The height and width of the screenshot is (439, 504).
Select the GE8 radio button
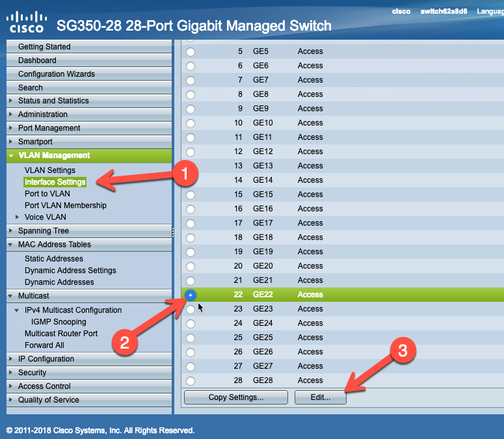pos(191,95)
